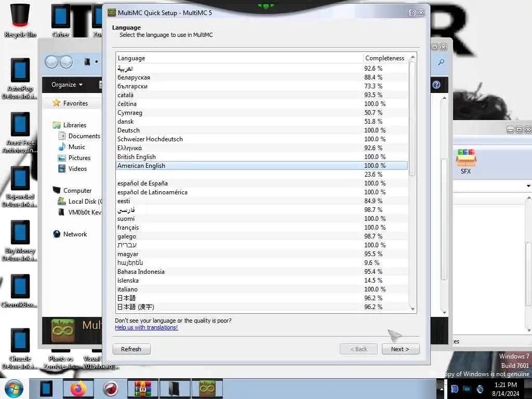Select Music library in sidebar
Screen dimensions: 532x399
tap(72, 147)
